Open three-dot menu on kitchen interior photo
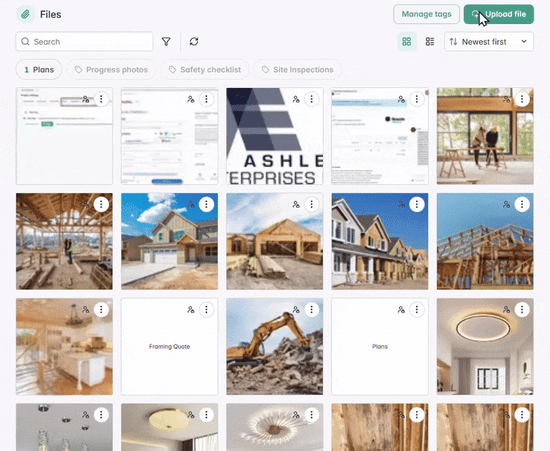The width and height of the screenshot is (550, 451). [101, 310]
